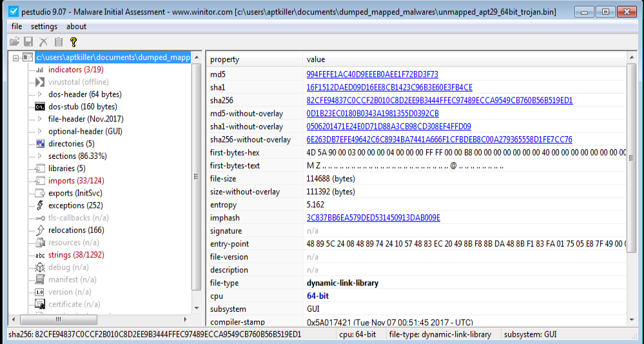Click the virustotal arrow icon
This screenshot has width=644, height=344.
(x=40, y=82)
